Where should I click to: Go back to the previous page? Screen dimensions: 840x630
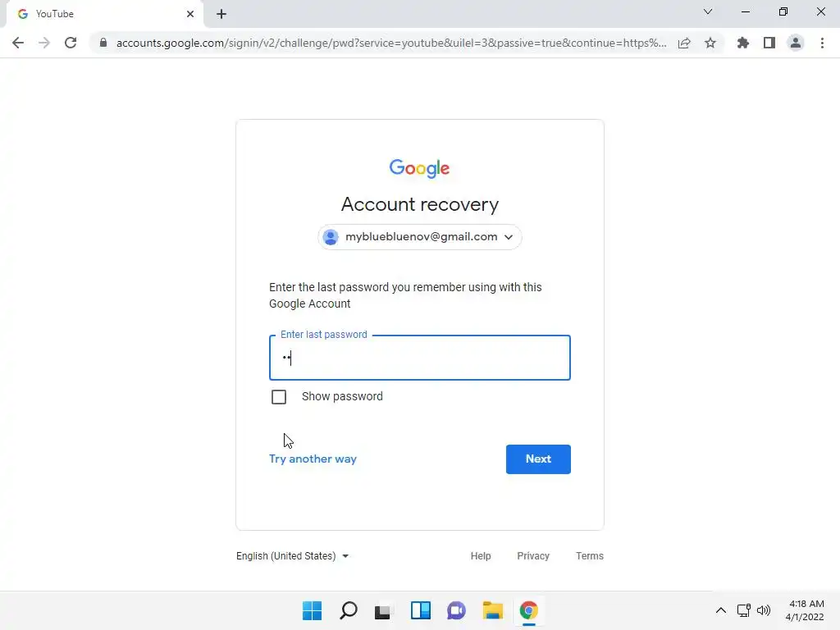click(18, 43)
